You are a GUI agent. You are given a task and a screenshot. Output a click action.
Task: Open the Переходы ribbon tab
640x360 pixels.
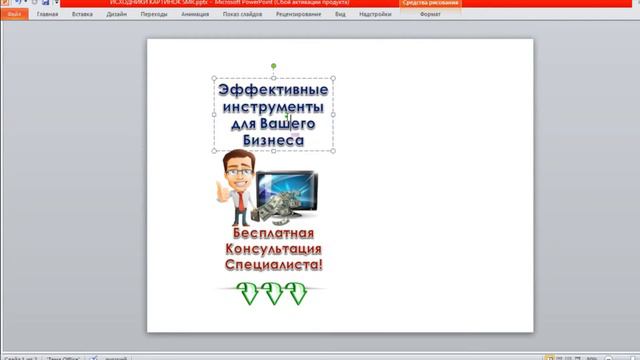[x=154, y=14]
